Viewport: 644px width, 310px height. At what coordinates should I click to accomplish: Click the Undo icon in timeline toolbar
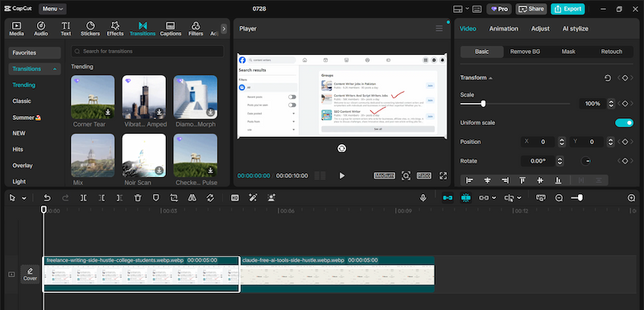click(x=47, y=198)
